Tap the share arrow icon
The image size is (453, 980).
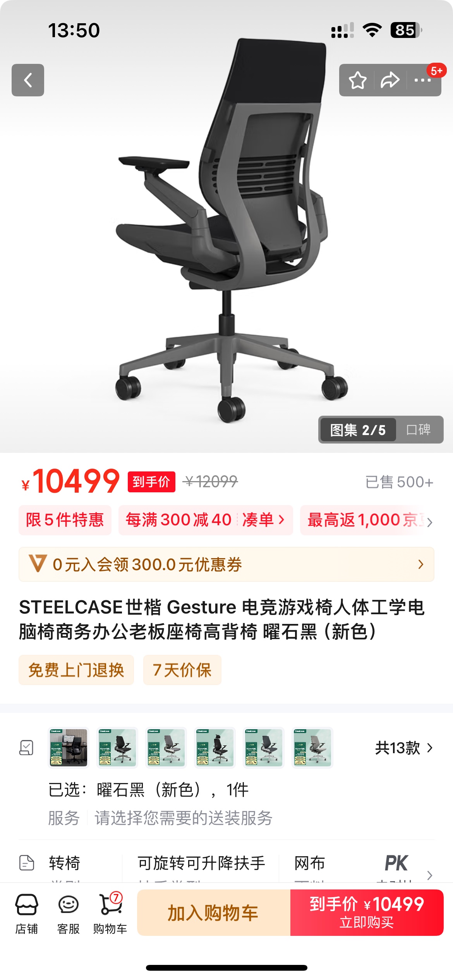[x=390, y=80]
